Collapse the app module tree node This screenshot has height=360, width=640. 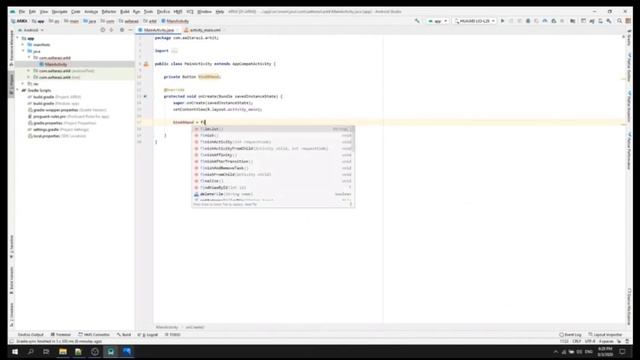pyautogui.click(x=18, y=38)
